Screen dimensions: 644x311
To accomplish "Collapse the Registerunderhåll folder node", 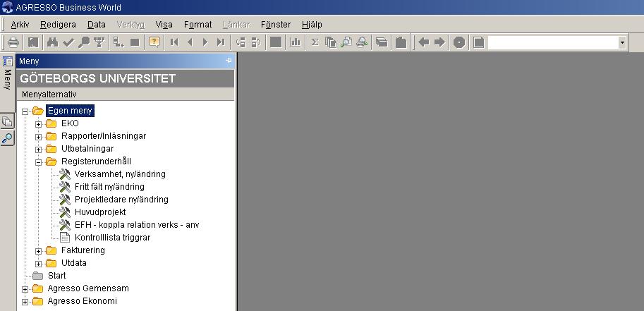I will click(38, 162).
